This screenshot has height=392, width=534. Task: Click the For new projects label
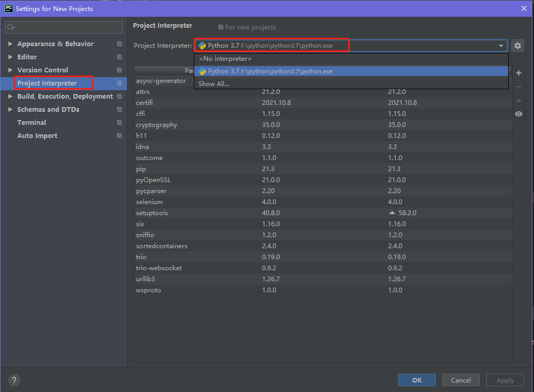tap(250, 27)
